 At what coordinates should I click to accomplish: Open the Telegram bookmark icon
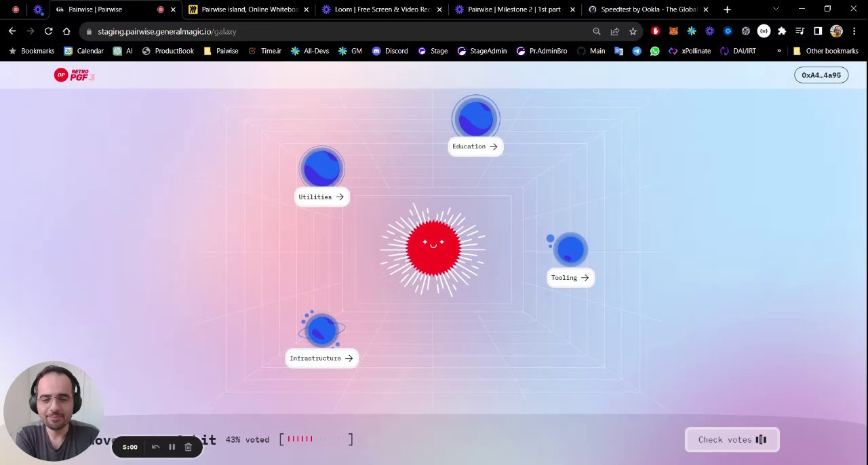click(x=637, y=51)
